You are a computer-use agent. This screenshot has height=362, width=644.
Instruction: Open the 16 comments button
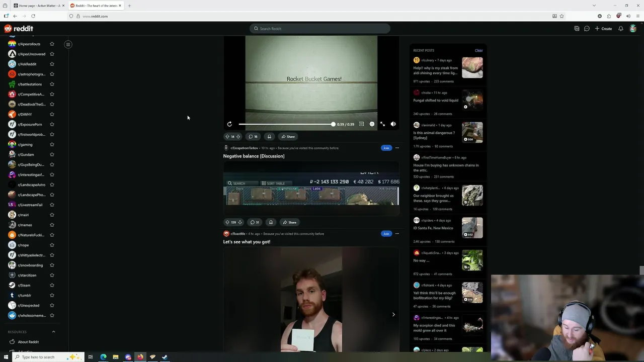tap(253, 137)
